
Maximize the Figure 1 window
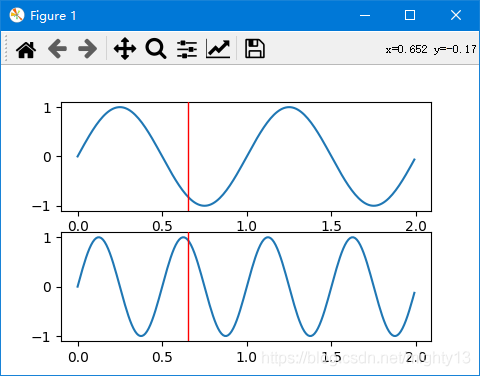[410, 15]
